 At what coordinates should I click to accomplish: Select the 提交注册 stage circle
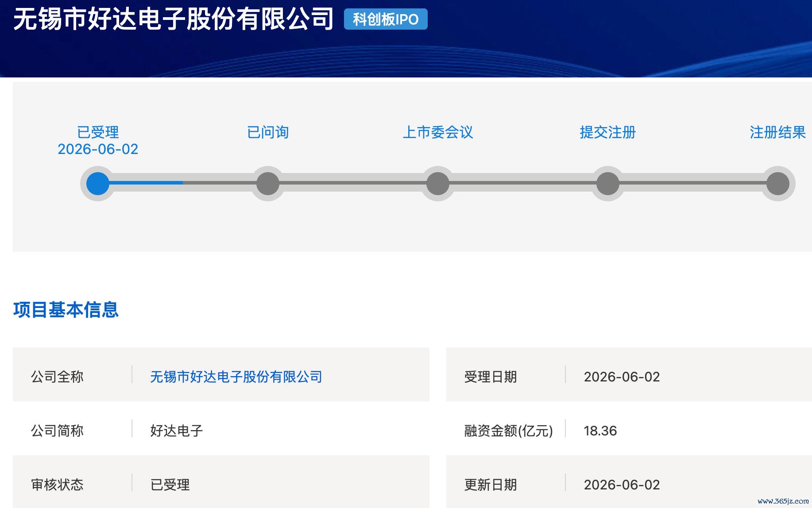tap(608, 184)
